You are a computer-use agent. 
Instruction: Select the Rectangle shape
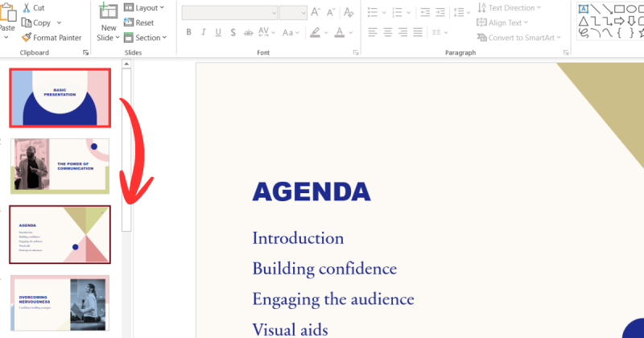point(619,9)
